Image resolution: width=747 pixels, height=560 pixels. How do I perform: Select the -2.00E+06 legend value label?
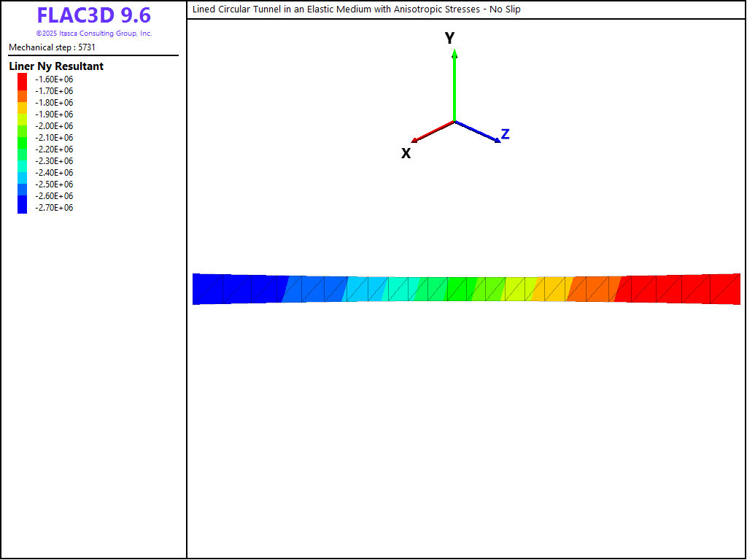[54, 126]
